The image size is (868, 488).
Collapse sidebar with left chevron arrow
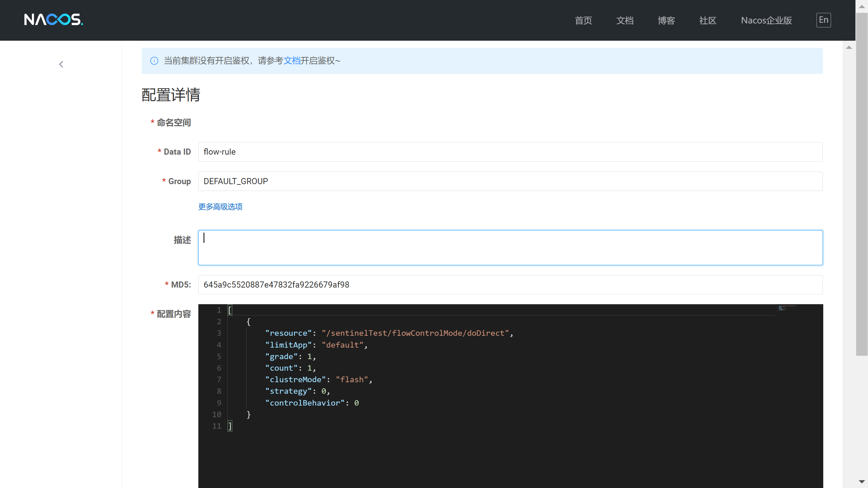(61, 64)
